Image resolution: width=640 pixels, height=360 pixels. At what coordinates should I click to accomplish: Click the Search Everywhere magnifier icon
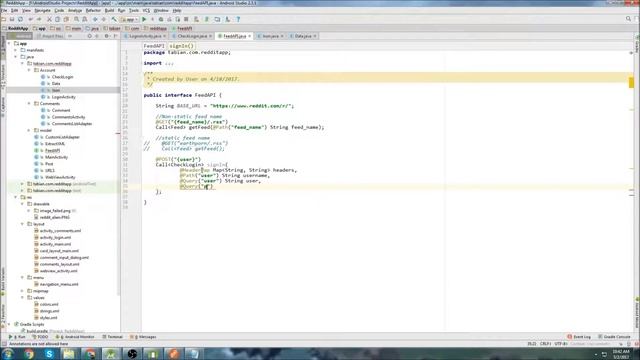(628, 19)
